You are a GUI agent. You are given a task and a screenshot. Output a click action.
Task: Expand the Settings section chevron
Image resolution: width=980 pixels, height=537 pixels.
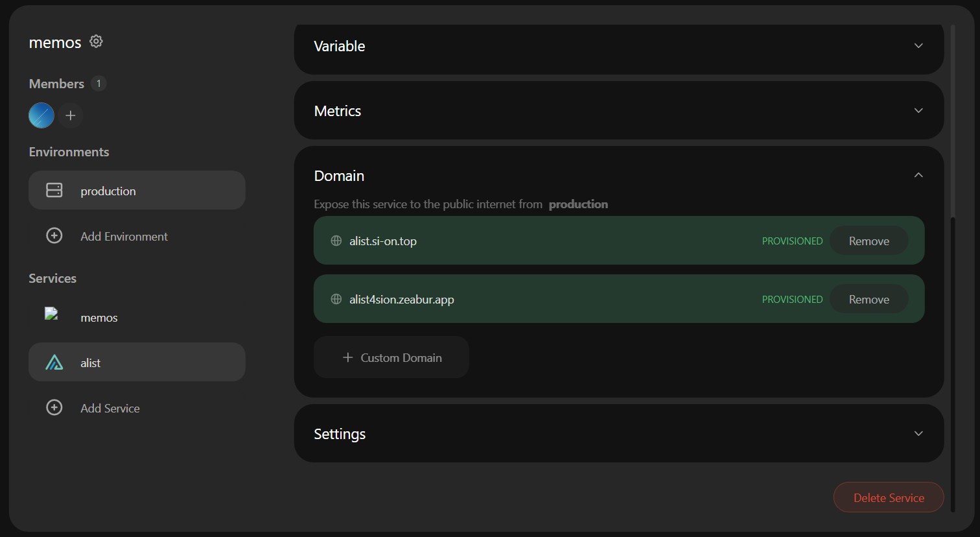point(918,433)
